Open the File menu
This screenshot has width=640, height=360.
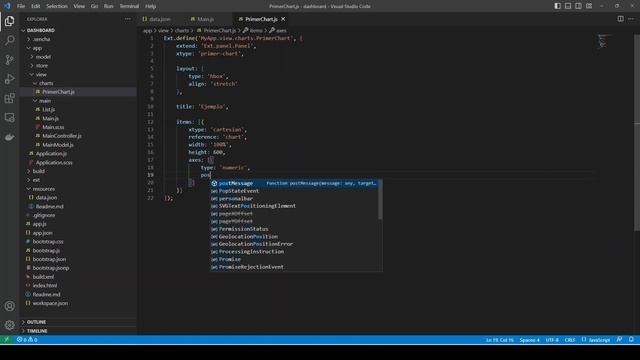click(x=21, y=6)
